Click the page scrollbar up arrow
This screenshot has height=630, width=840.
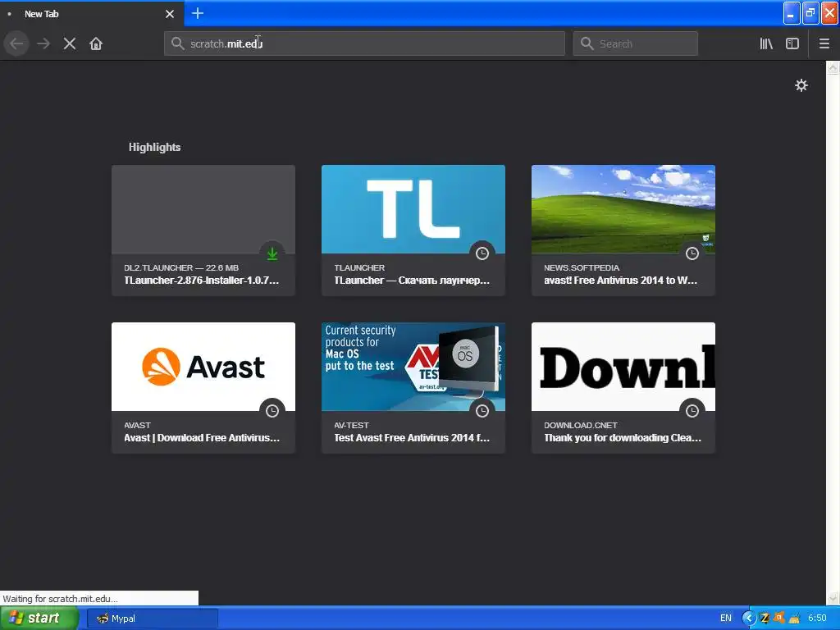[x=833, y=67]
